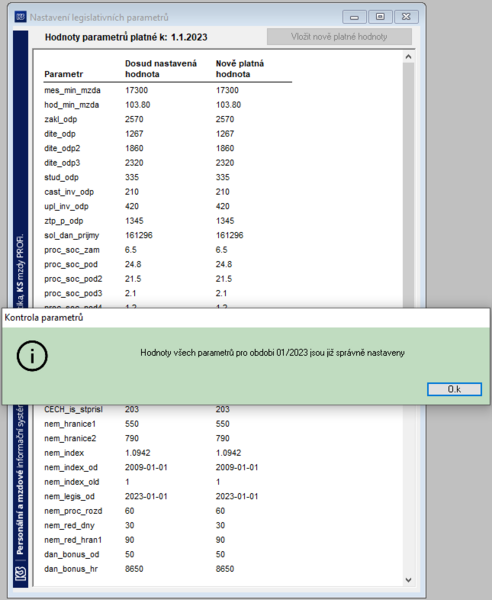Click the Nově platná hodnota column header
Screen dimensions: 492x600
240,69
